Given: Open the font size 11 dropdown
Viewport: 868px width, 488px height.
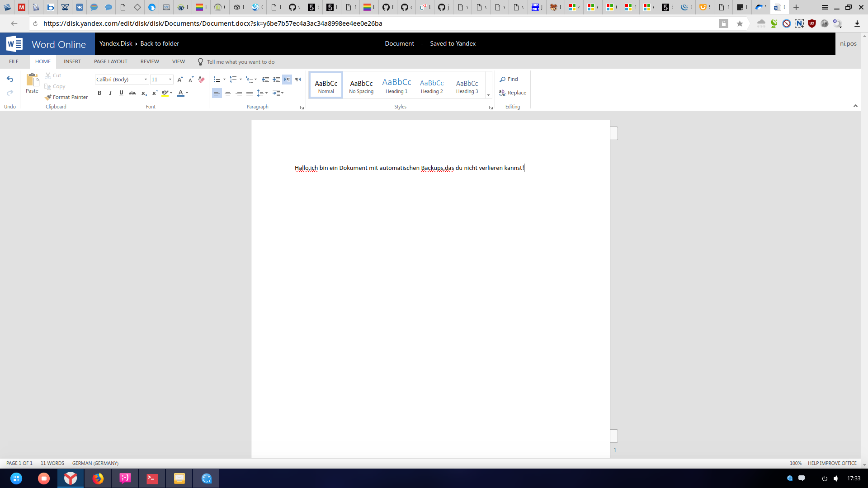Looking at the screenshot, I should click(x=170, y=80).
